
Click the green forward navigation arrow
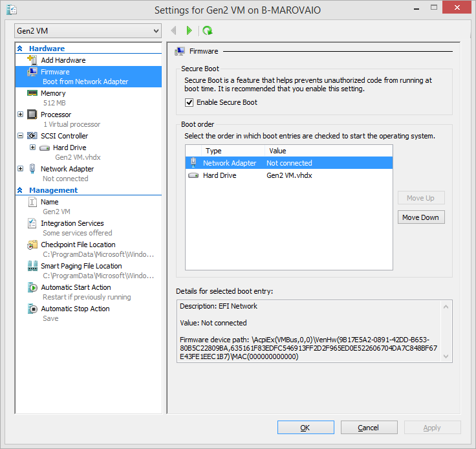coord(189,30)
